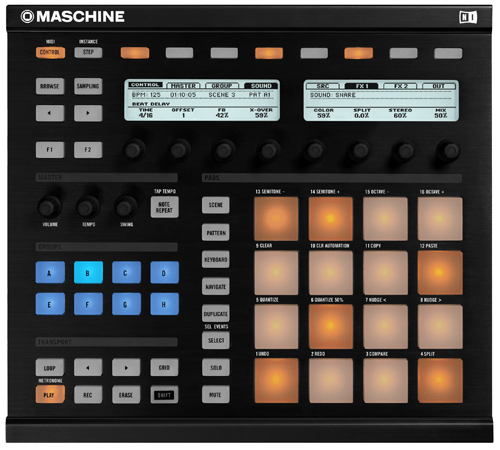The height and width of the screenshot is (450, 500).
Task: Select group D
Action: 164,272
